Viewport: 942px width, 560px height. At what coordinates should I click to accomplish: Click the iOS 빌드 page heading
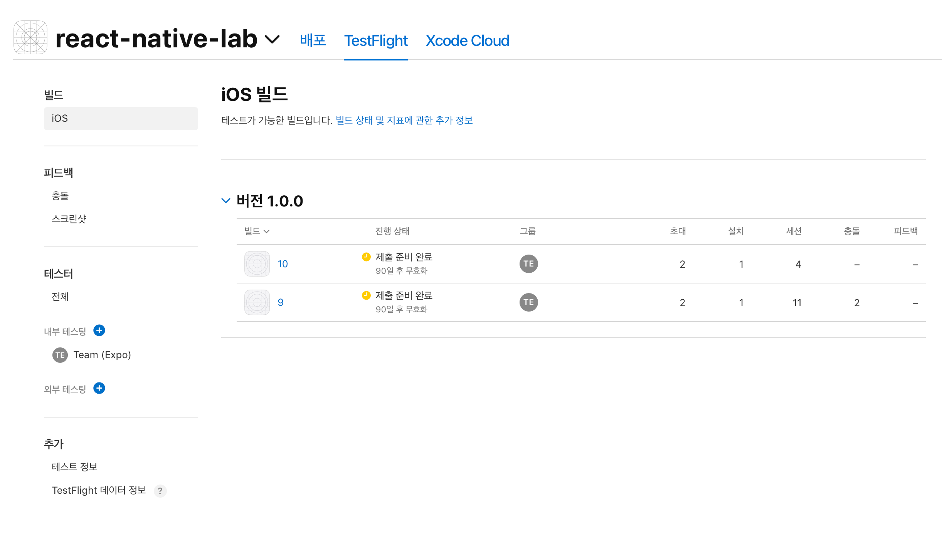(x=254, y=94)
